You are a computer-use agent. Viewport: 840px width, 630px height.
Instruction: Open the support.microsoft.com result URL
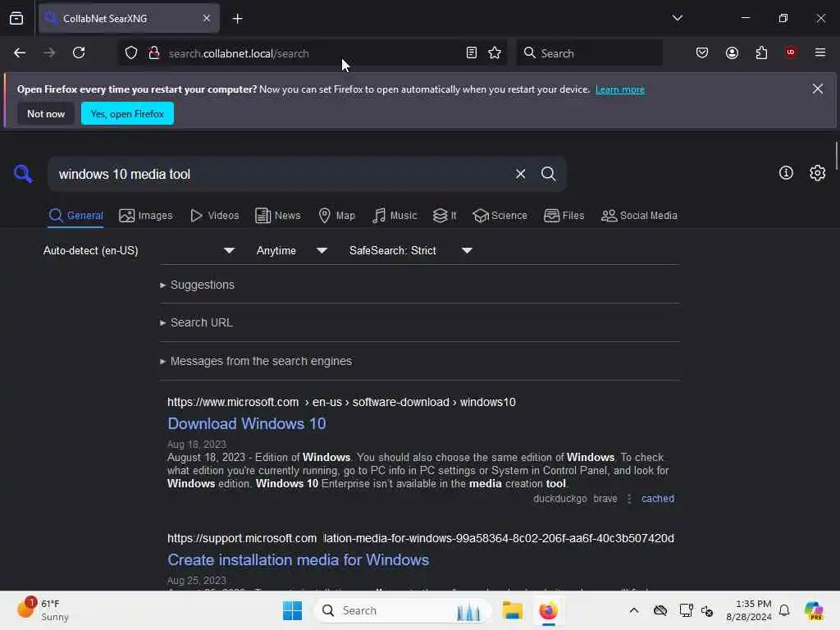coord(421,538)
